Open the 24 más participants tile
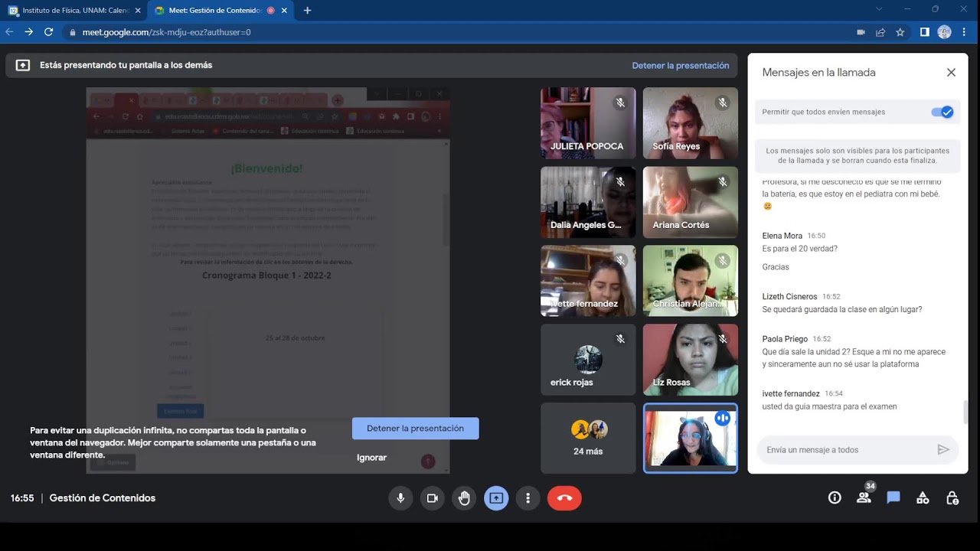 tap(588, 439)
